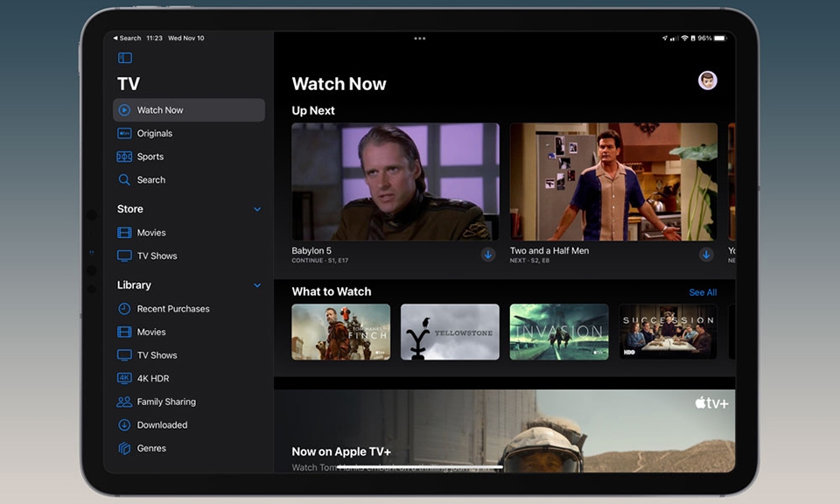Collapse the Store section
This screenshot has width=840, height=504.
(257, 209)
